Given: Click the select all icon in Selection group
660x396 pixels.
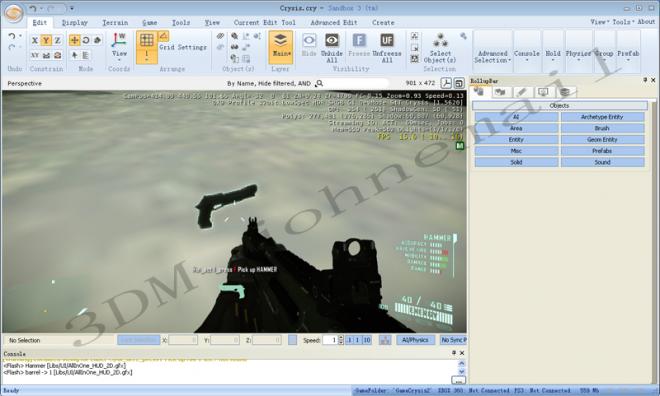Looking at the screenshot, I should point(414,36).
